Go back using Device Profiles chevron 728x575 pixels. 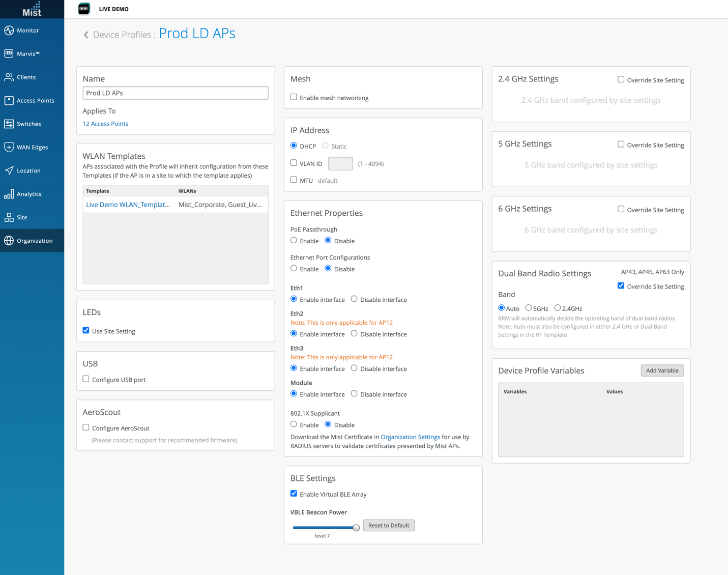coord(86,35)
